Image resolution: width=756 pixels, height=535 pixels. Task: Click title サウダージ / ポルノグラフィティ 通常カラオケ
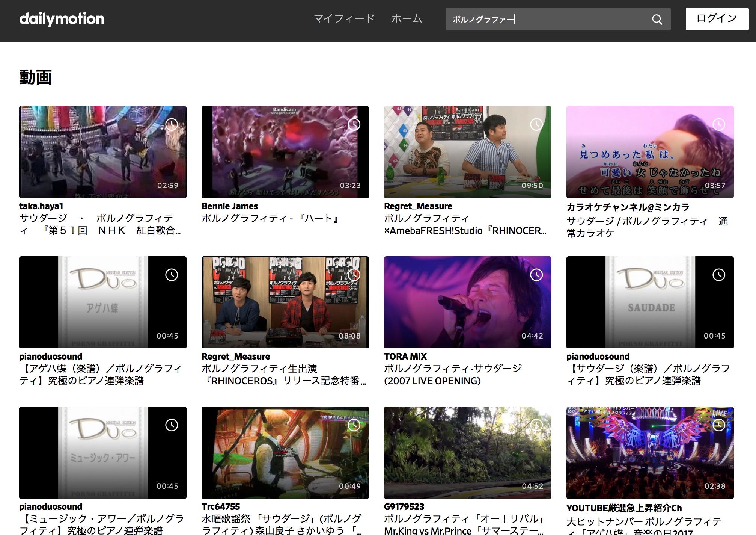click(648, 227)
